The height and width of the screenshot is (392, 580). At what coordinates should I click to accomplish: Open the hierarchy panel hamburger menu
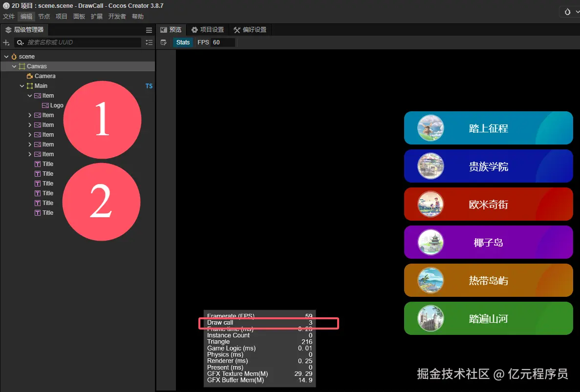click(149, 30)
